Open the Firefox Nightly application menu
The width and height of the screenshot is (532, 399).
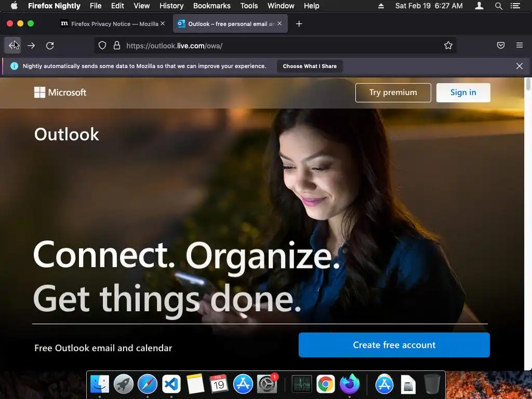tap(54, 6)
